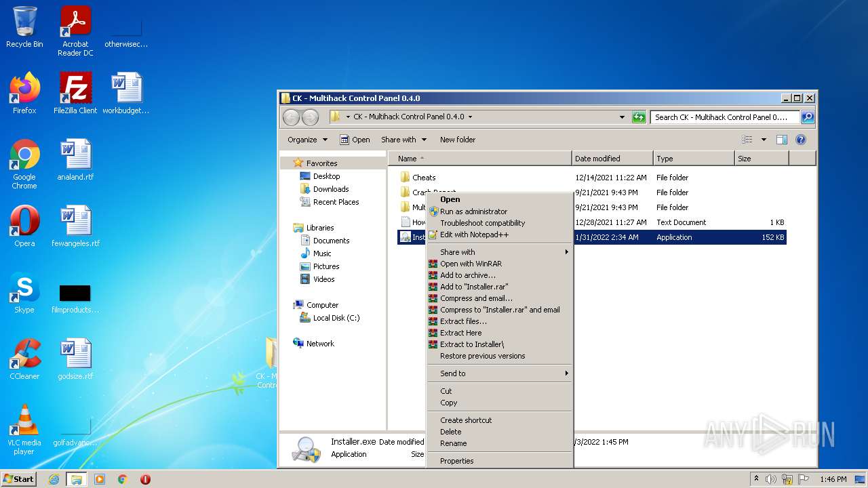Show hidden tray icons arrow
Image resolution: width=868 pixels, height=488 pixels.
click(756, 479)
